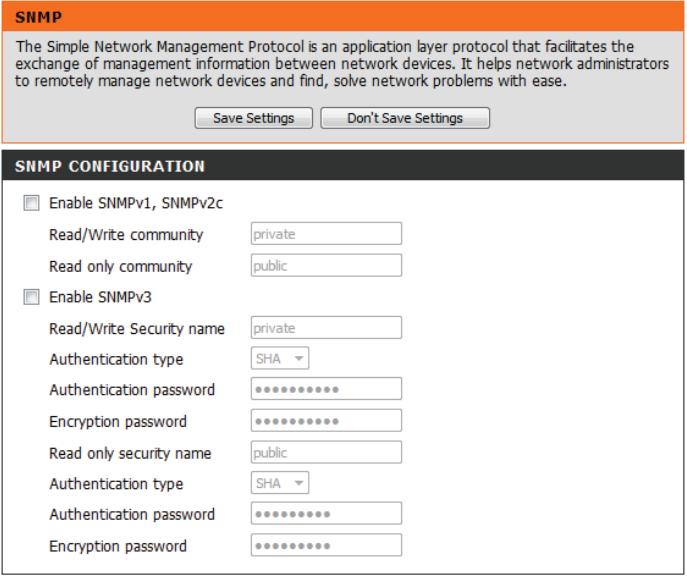The image size is (687, 576).
Task: Click the Read only security name field
Action: tap(325, 452)
